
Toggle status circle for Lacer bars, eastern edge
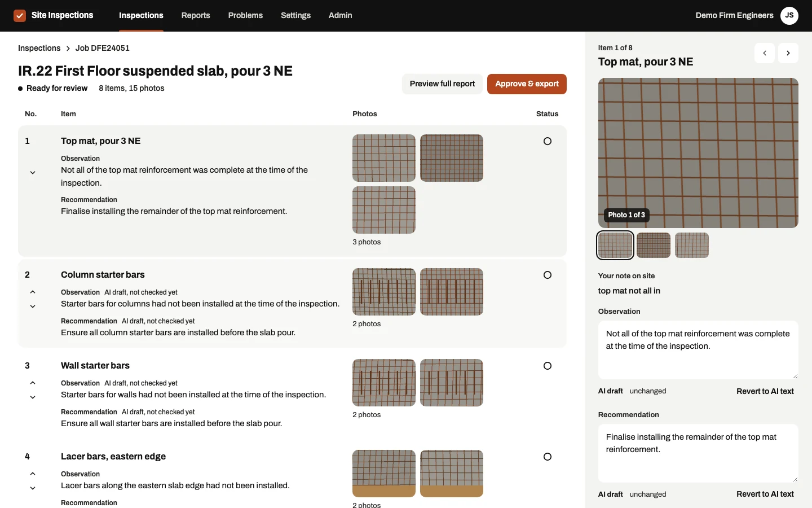[x=548, y=457]
